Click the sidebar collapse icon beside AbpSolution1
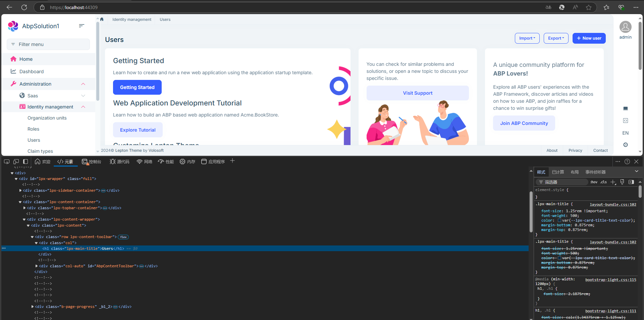 click(x=82, y=26)
